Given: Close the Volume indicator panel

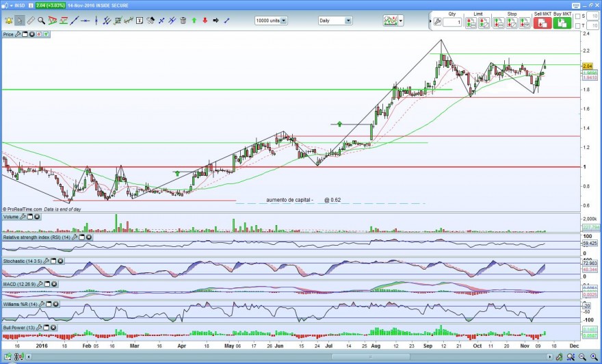Looking at the screenshot, I should (x=37, y=217).
